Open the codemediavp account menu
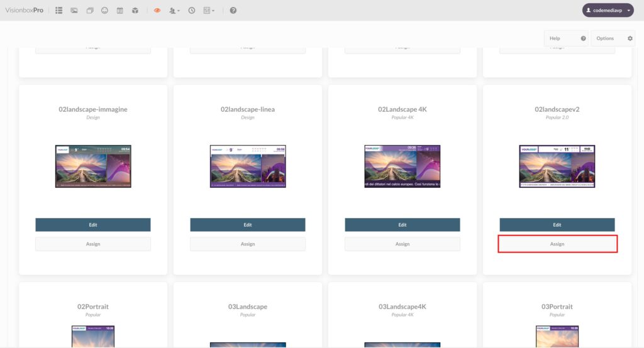This screenshot has height=348, width=644. pyautogui.click(x=608, y=10)
